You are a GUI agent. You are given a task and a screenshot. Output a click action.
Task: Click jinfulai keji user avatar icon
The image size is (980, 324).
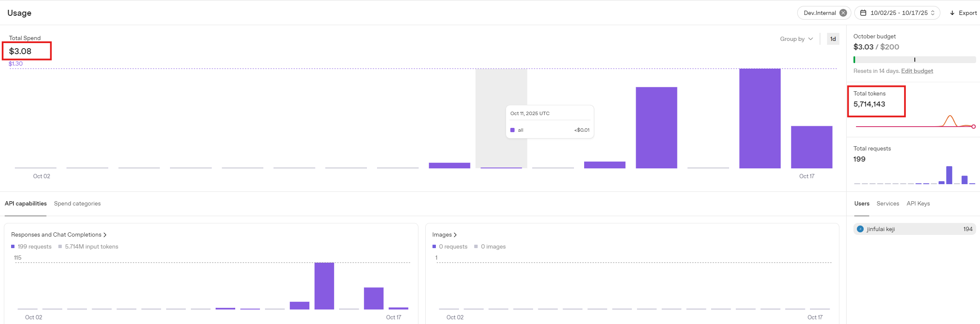(860, 229)
